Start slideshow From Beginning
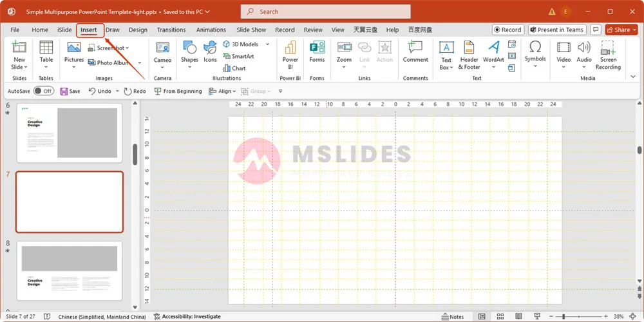The width and height of the screenshot is (644, 322). 178,91
